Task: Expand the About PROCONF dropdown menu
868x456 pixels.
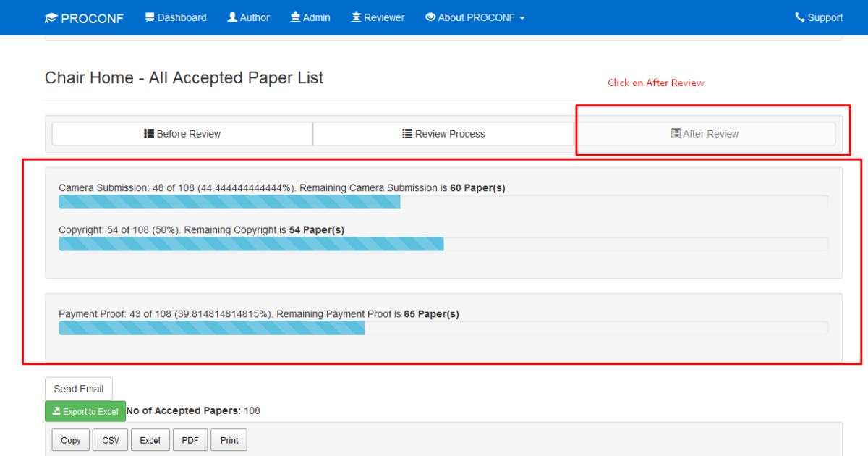Action: [475, 17]
